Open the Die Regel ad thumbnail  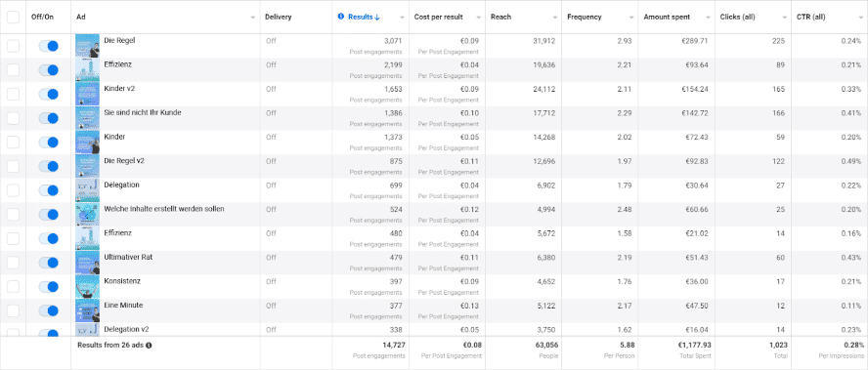[87, 46]
